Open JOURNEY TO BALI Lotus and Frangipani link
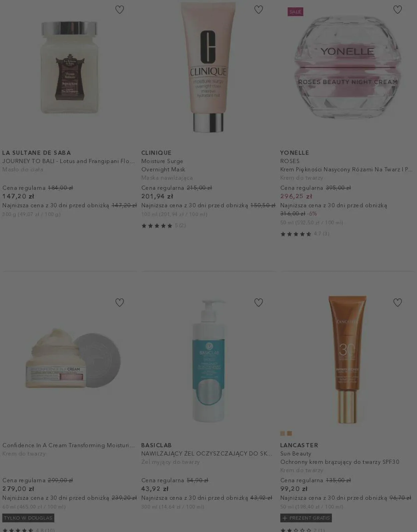This screenshot has width=417, height=532. [x=68, y=161]
